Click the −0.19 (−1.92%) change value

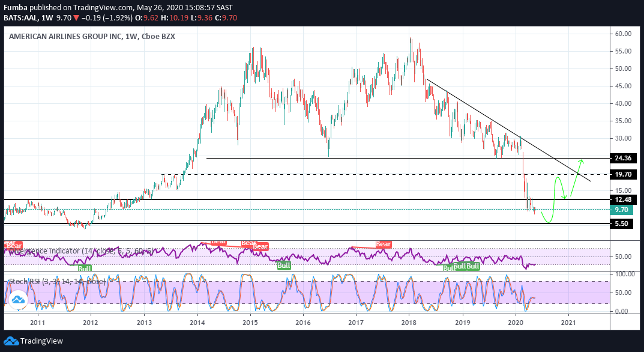pyautogui.click(x=107, y=18)
